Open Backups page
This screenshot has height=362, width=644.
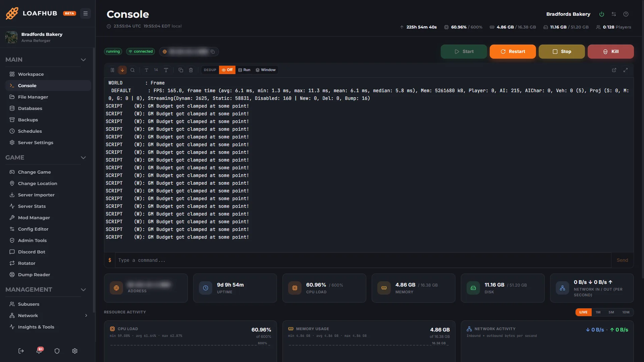(x=48, y=120)
